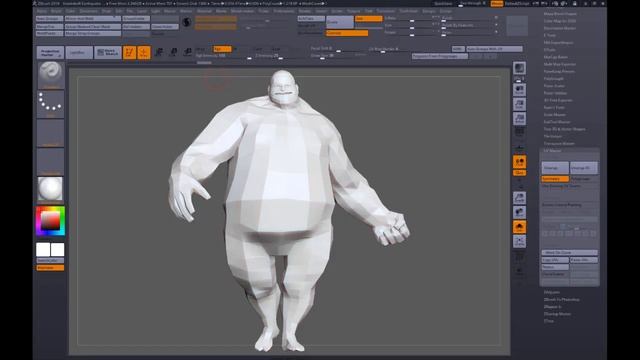640x360 pixels.
Task: Open the Preferences menu
Action: [x=284, y=11]
